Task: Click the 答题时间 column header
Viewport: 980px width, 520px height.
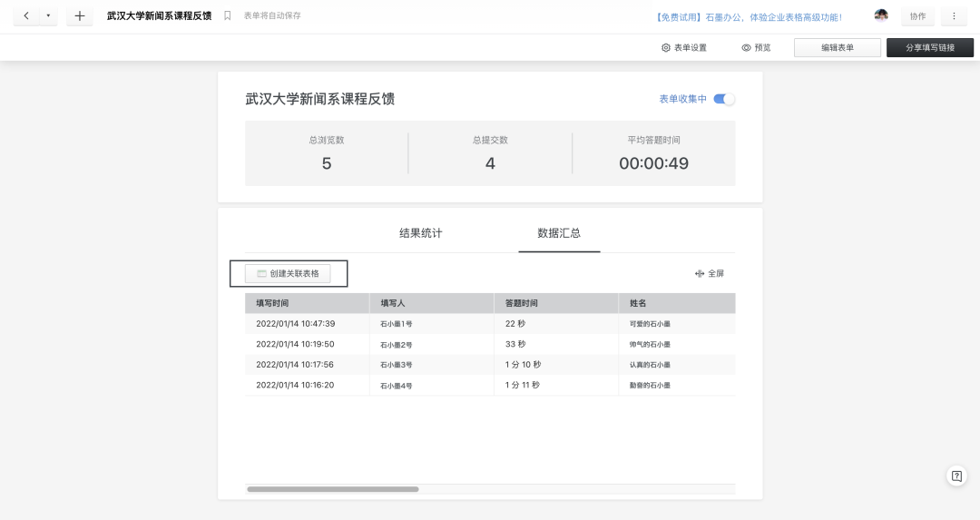Action: click(x=556, y=303)
